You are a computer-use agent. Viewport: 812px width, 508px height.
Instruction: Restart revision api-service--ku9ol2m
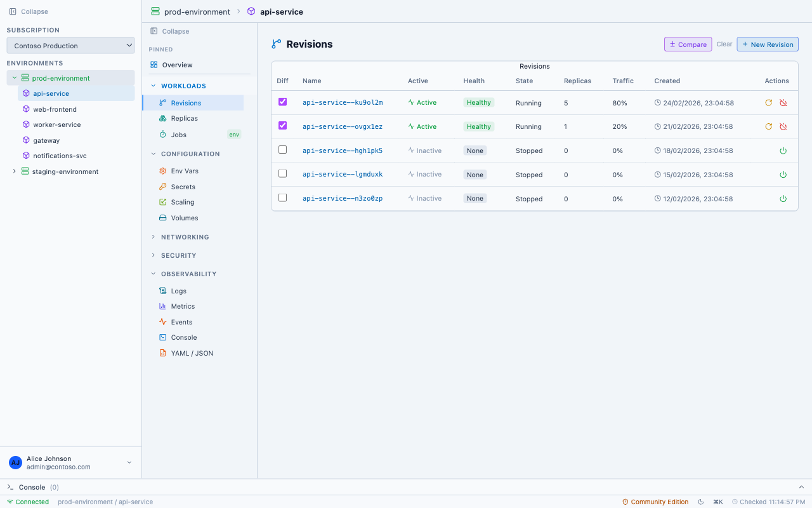click(768, 102)
